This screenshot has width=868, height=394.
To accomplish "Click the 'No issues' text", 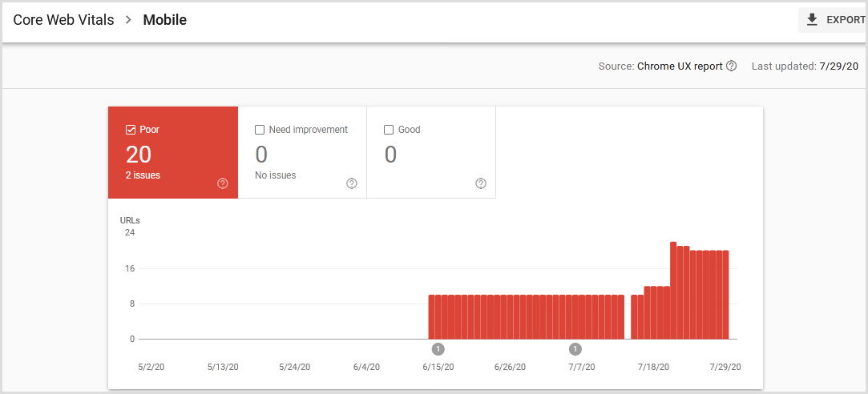I will [275, 175].
